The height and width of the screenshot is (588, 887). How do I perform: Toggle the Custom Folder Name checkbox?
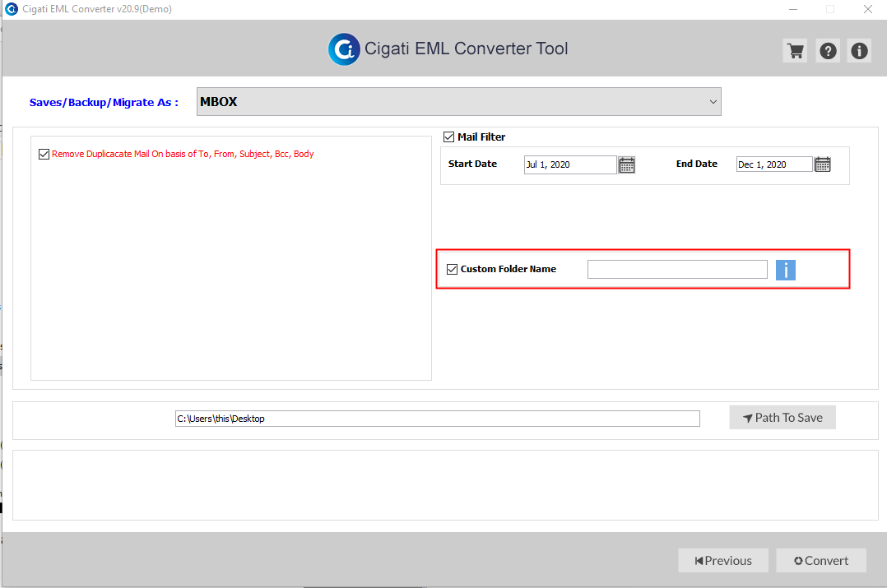coord(452,269)
